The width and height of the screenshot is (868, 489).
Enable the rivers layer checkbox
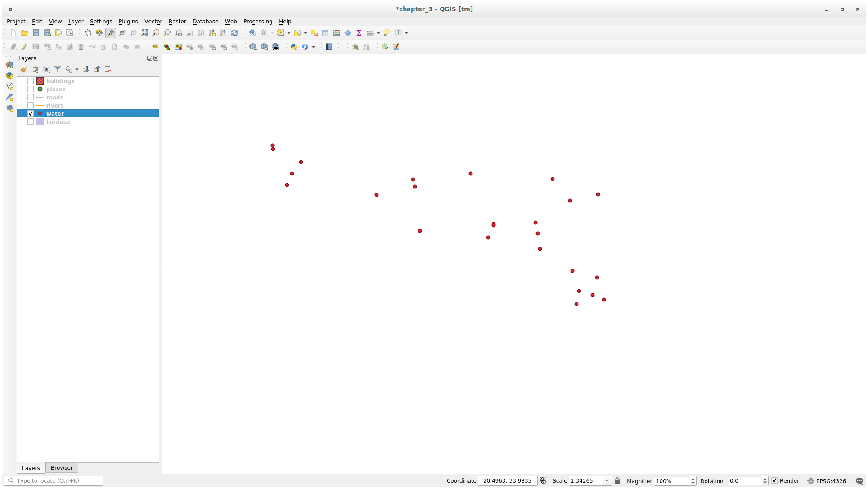click(31, 105)
